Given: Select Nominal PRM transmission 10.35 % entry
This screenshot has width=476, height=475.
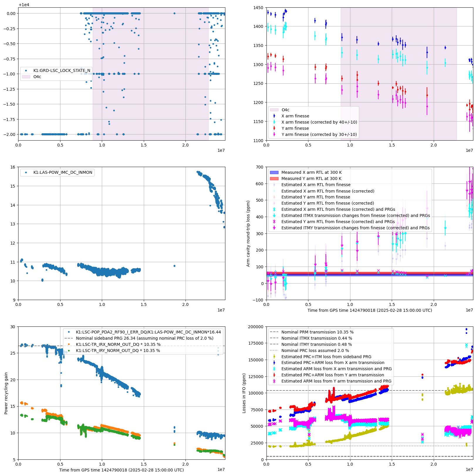Looking at the screenshot, I should pyautogui.click(x=317, y=332).
